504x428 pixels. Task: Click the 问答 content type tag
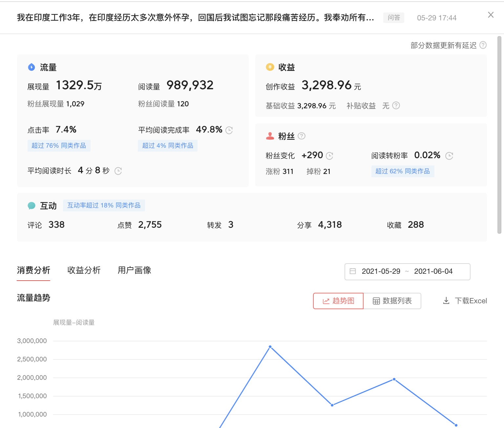tap(394, 18)
